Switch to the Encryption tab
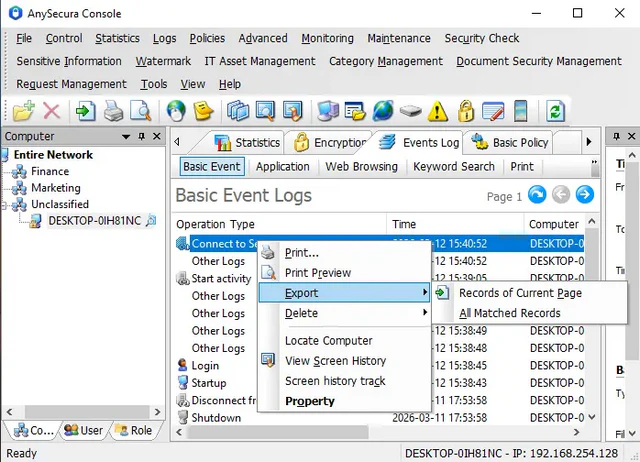Image resolution: width=640 pixels, height=462 pixels. tap(331, 142)
